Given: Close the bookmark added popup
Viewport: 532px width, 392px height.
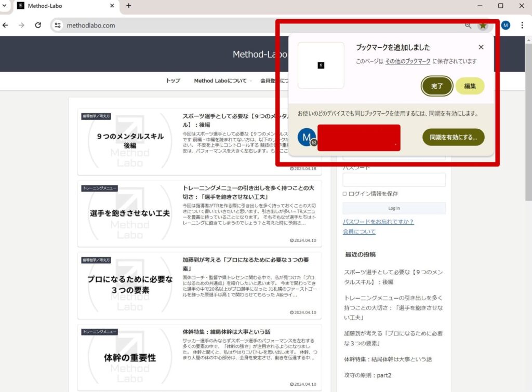Looking at the screenshot, I should tap(481, 47).
